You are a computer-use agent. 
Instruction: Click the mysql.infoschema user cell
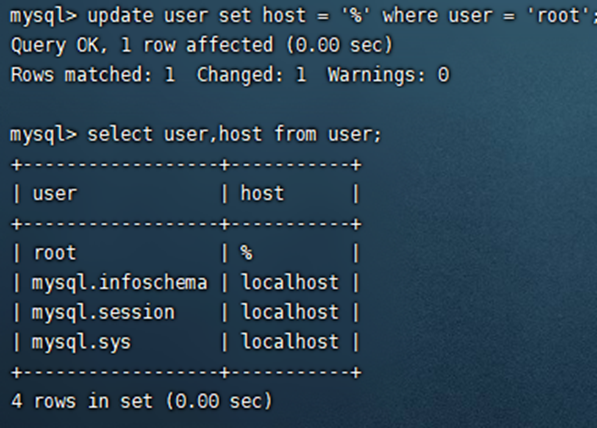pos(120,283)
